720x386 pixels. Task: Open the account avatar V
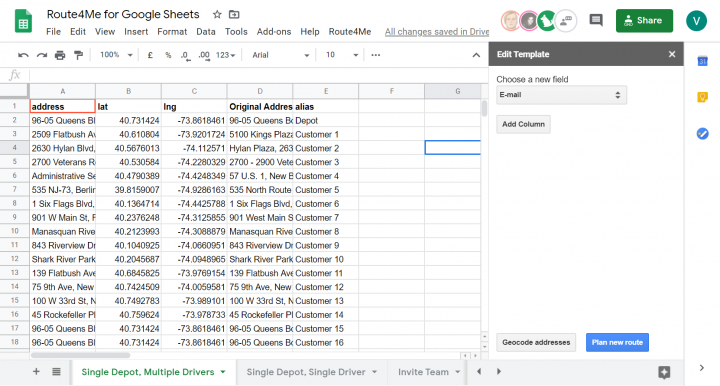pyautogui.click(x=696, y=21)
